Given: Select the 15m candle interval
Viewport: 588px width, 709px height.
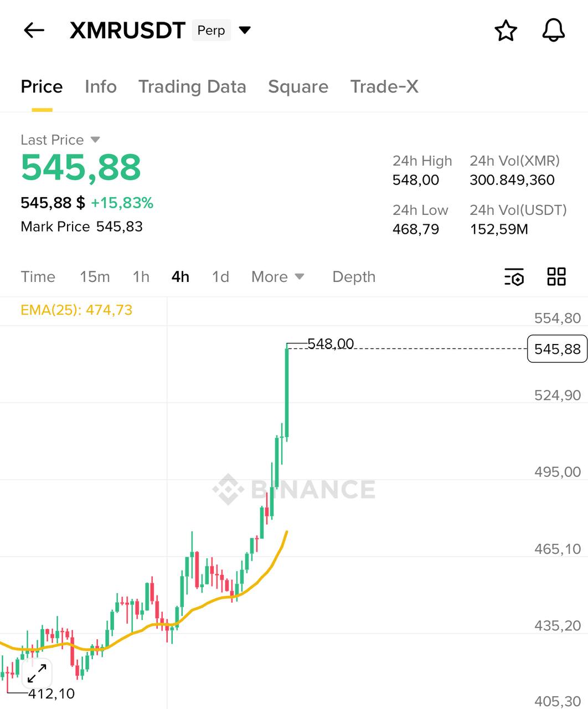Looking at the screenshot, I should click(95, 277).
